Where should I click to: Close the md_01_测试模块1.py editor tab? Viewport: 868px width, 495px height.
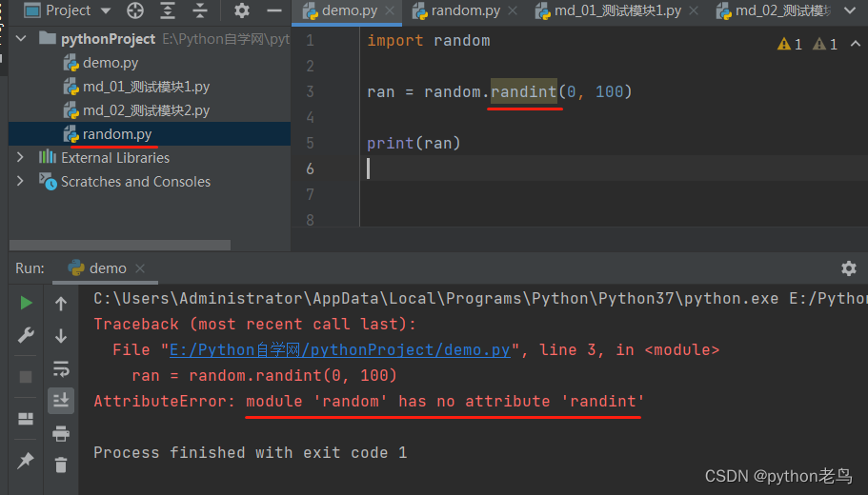pos(694,10)
